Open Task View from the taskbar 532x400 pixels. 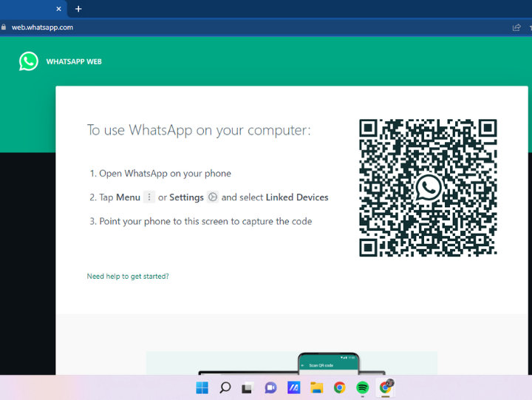[248, 387]
